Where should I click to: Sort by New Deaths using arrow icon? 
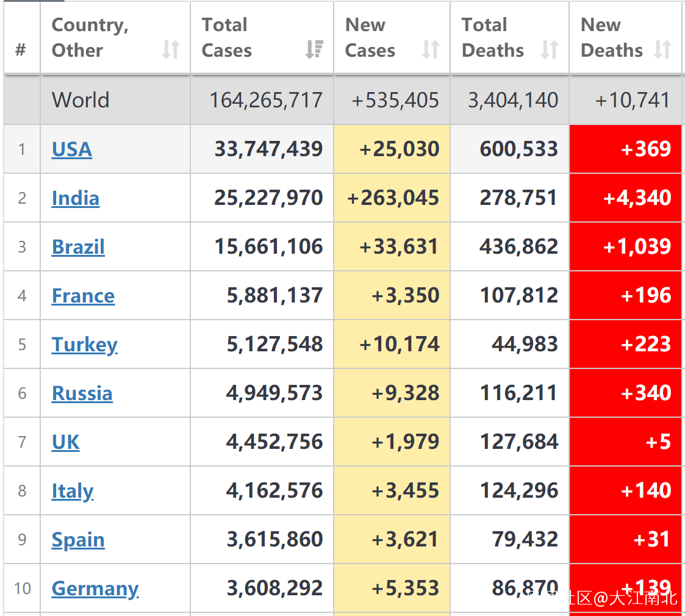click(x=662, y=49)
